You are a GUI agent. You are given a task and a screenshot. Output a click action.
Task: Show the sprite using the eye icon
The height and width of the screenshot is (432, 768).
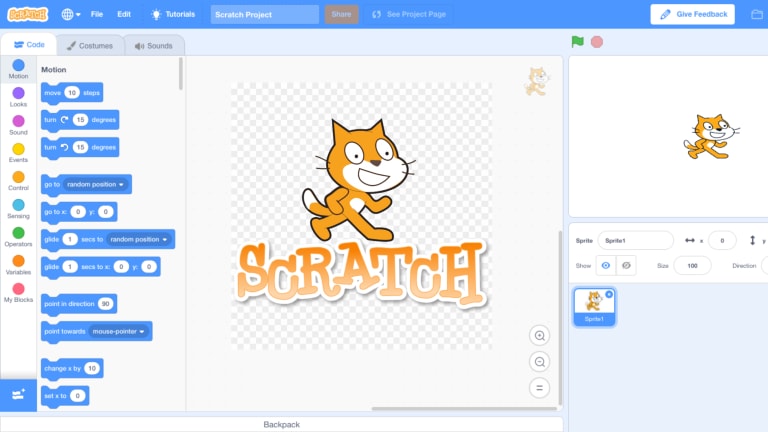(x=605, y=265)
